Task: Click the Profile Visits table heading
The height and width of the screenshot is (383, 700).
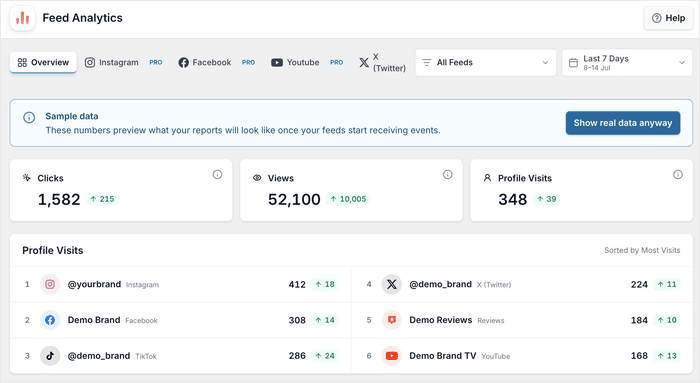Action: [53, 250]
